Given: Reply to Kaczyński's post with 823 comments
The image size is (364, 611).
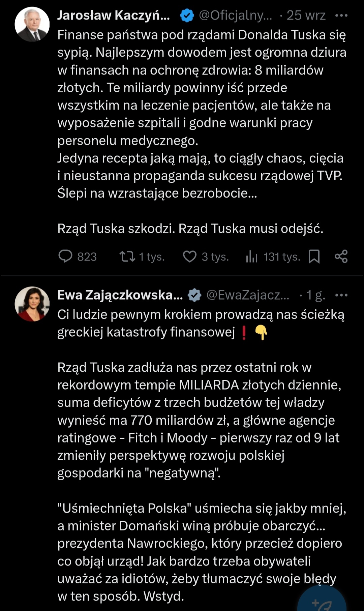Looking at the screenshot, I should pyautogui.click(x=65, y=256).
